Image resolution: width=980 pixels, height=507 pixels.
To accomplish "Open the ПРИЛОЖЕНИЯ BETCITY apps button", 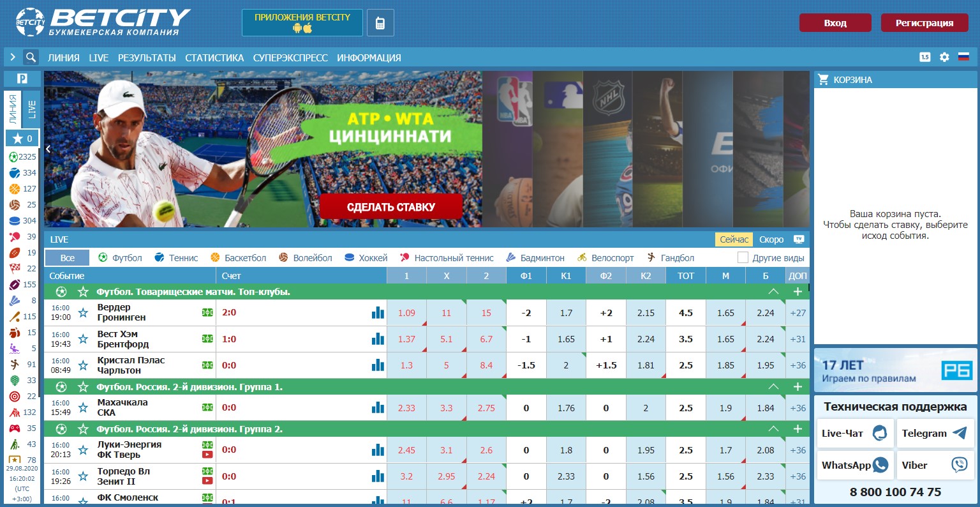I will click(302, 23).
